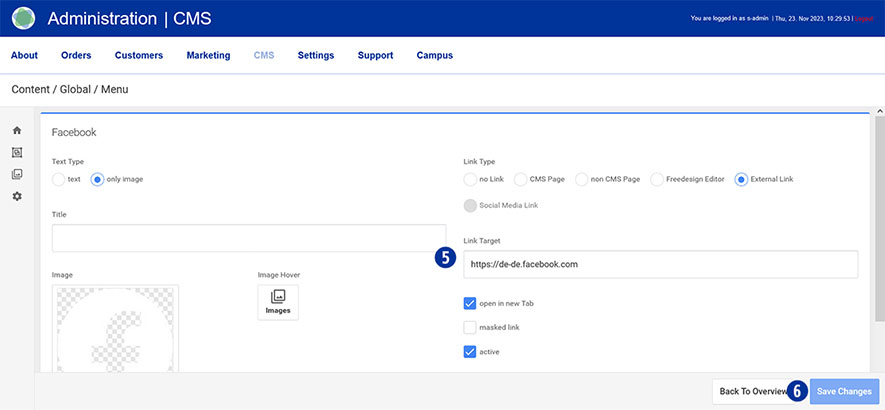Open the Images picker under Image Hover
The width and height of the screenshot is (885, 410).
278,302
